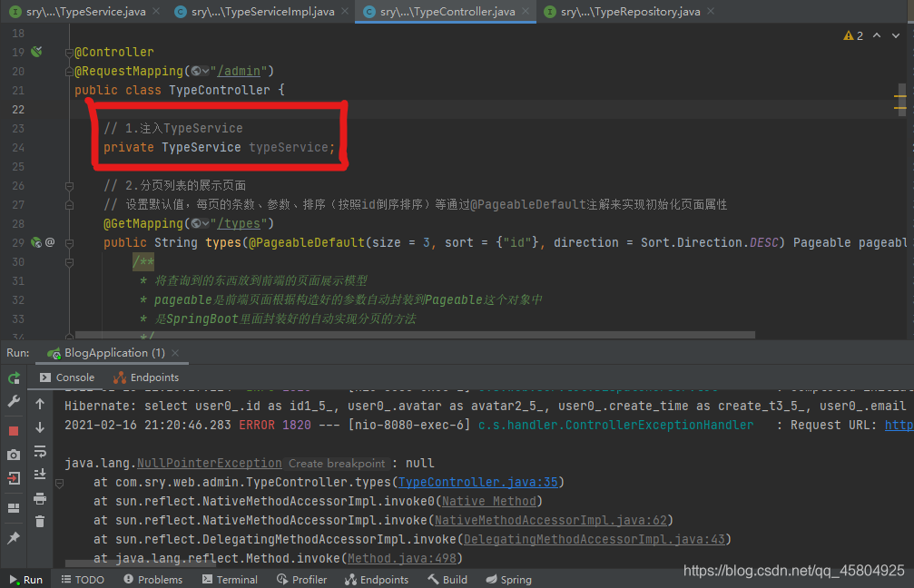914x588 pixels.
Task: Open the NativeMethodAccessorImpl.java:62 link
Action: tap(551, 521)
